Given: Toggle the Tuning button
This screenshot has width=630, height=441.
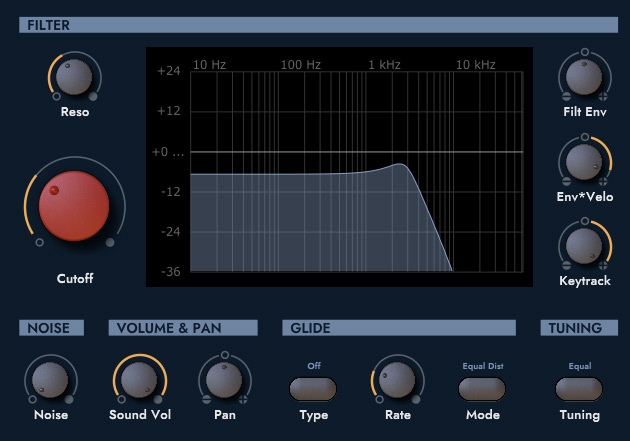Looking at the screenshot, I should (579, 388).
